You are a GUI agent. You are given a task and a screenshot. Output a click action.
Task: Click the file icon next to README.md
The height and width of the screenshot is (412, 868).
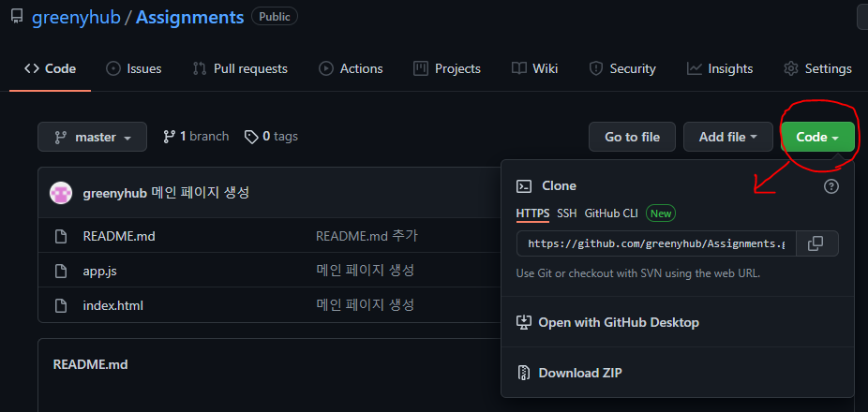[x=61, y=237]
